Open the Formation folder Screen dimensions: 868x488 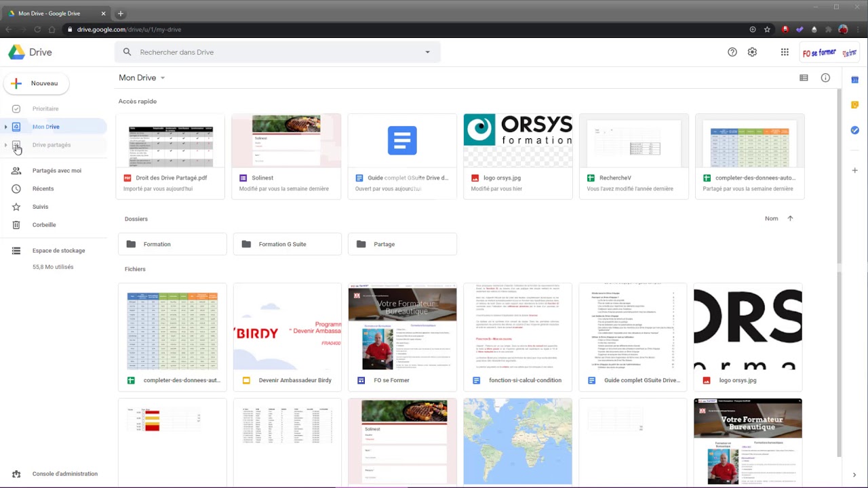point(172,244)
